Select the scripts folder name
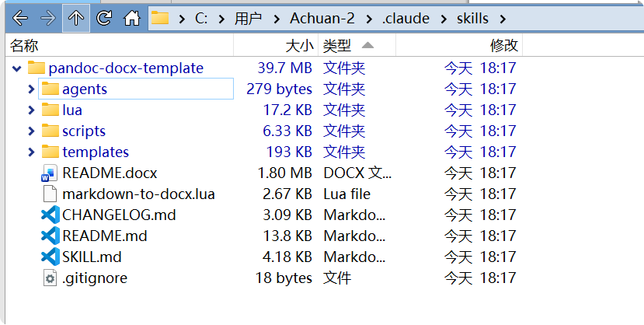The width and height of the screenshot is (644, 325). [x=84, y=131]
